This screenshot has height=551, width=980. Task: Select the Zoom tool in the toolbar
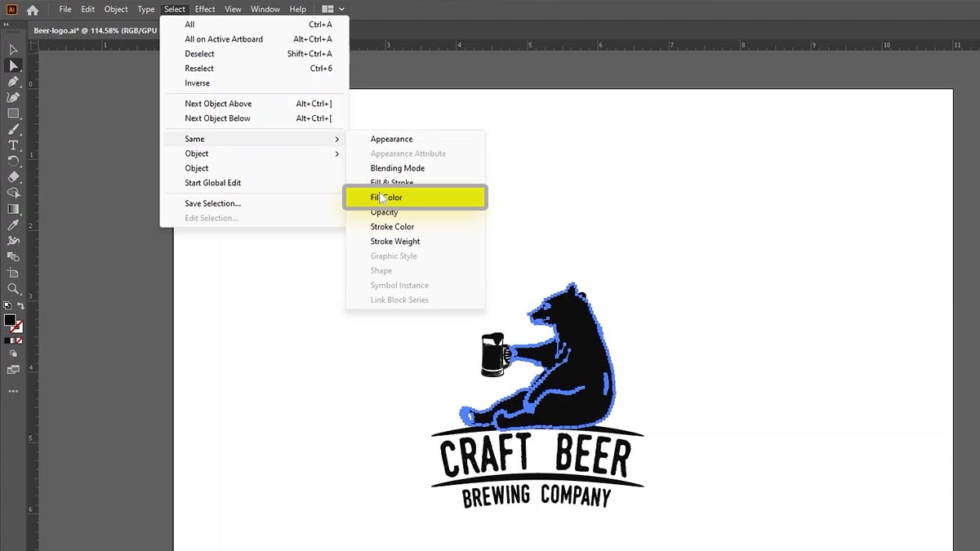(13, 288)
